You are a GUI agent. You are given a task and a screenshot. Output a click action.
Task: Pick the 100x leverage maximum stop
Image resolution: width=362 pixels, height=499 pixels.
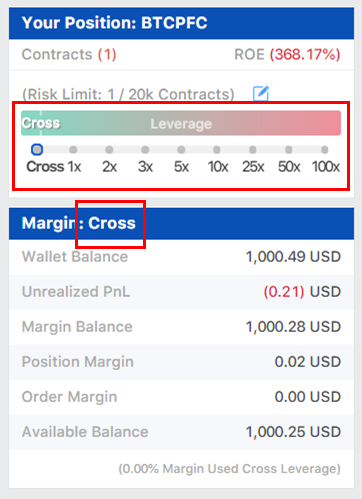pyautogui.click(x=324, y=150)
